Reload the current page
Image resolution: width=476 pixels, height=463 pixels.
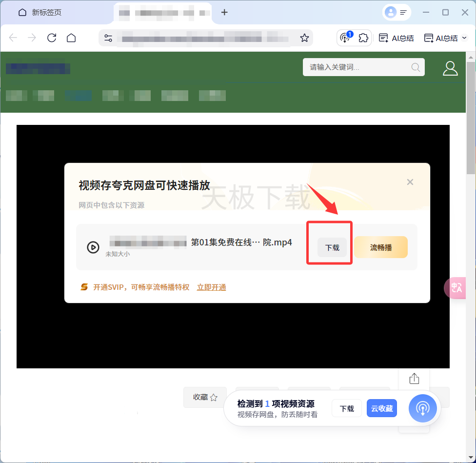(x=52, y=38)
